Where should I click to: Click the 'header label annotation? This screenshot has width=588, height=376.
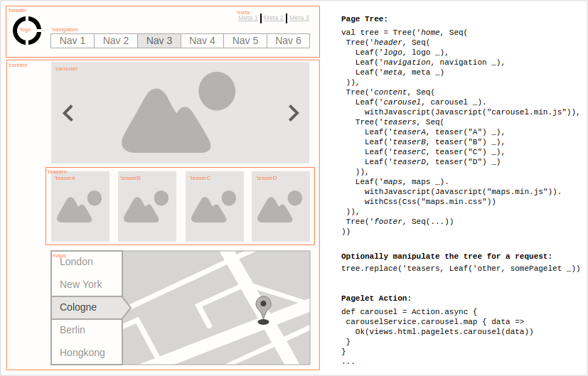(17, 11)
